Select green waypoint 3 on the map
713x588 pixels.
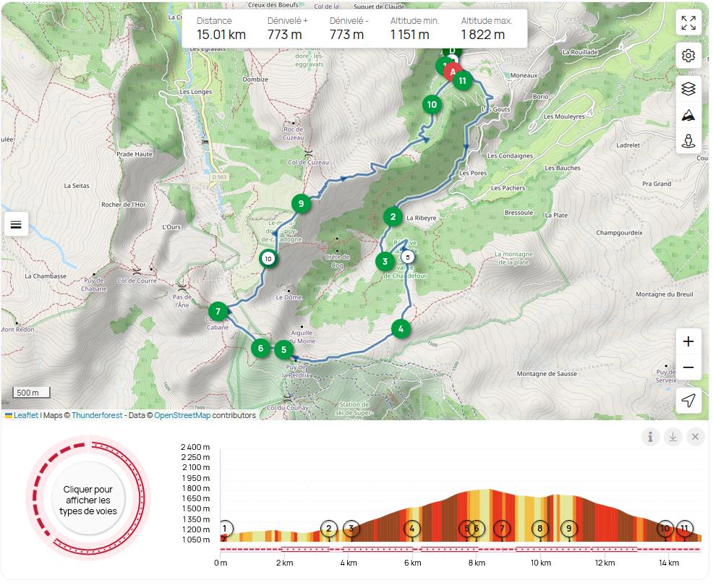point(385,262)
